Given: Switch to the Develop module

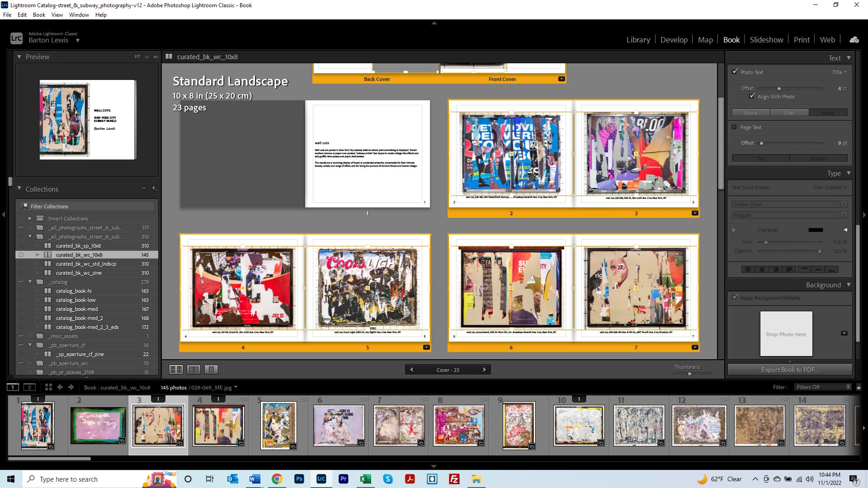Looking at the screenshot, I should pyautogui.click(x=674, y=40).
